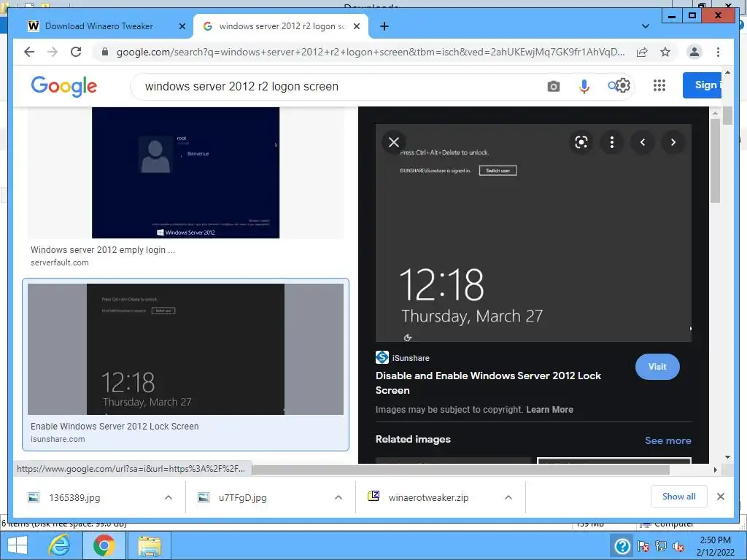Open File Explorer from the taskbar
The image size is (747, 560).
point(149,545)
